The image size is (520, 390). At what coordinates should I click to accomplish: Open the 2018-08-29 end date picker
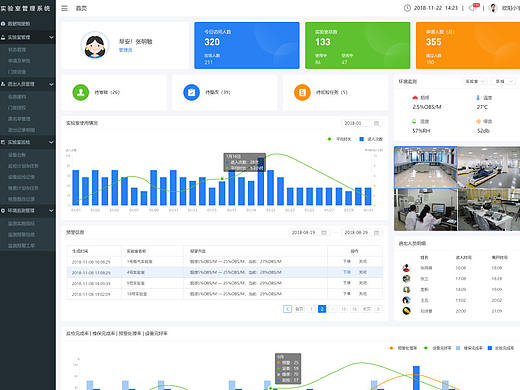click(362, 233)
